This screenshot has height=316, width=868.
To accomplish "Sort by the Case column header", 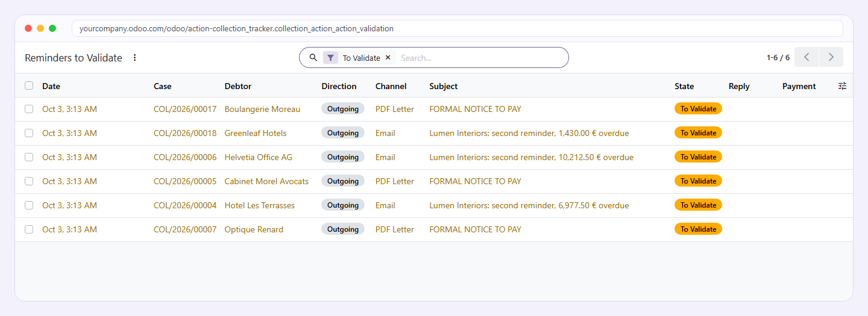I will (163, 86).
